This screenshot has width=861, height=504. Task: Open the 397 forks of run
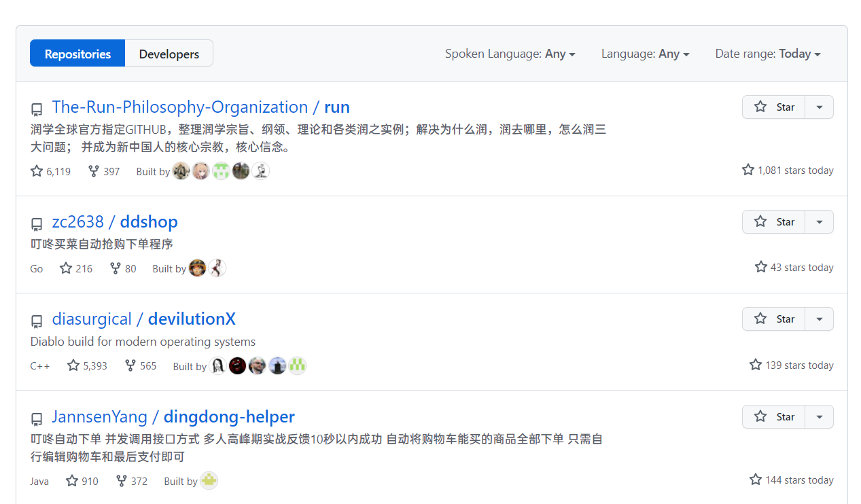coord(104,171)
